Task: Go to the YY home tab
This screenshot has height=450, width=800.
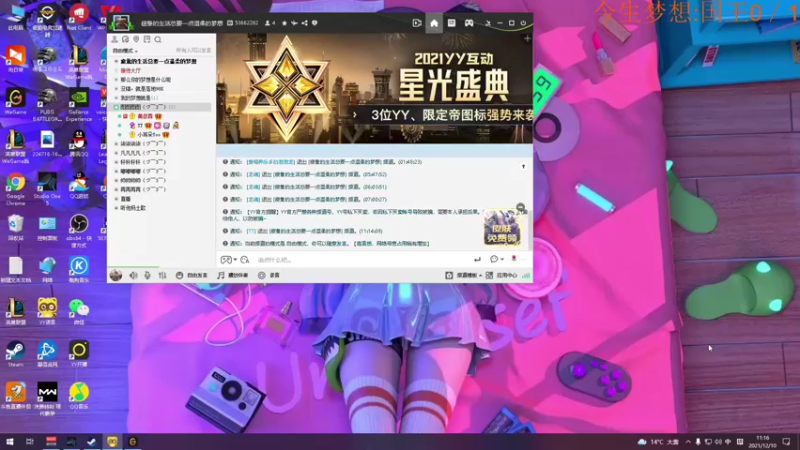Action: (434, 23)
